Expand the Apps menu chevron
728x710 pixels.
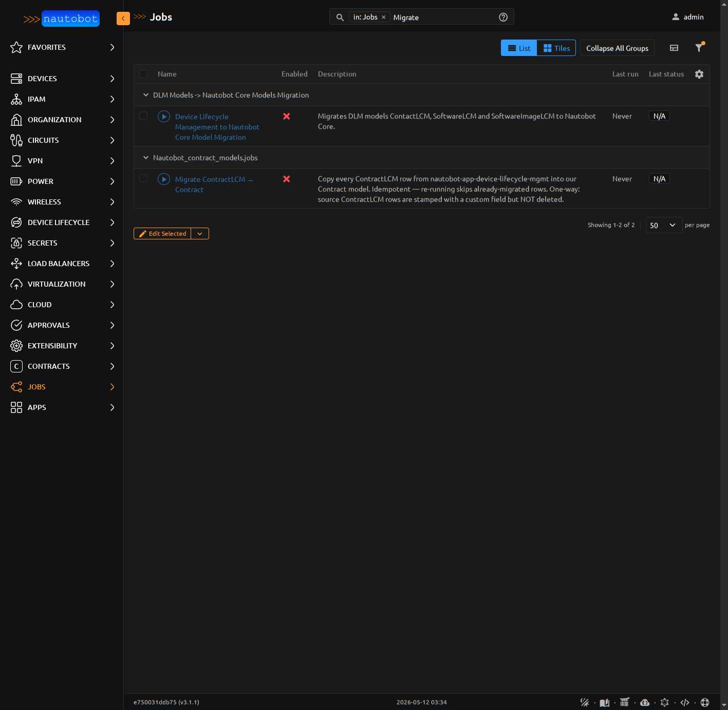(x=112, y=407)
